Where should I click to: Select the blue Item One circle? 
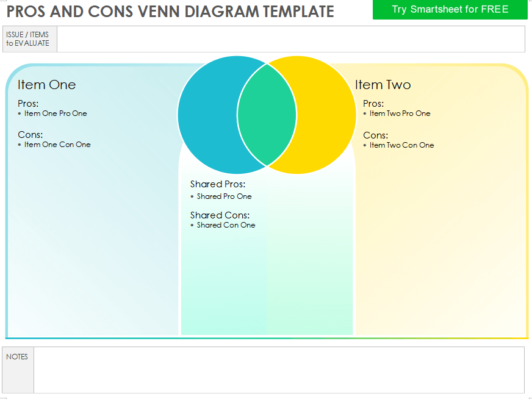(x=207, y=115)
